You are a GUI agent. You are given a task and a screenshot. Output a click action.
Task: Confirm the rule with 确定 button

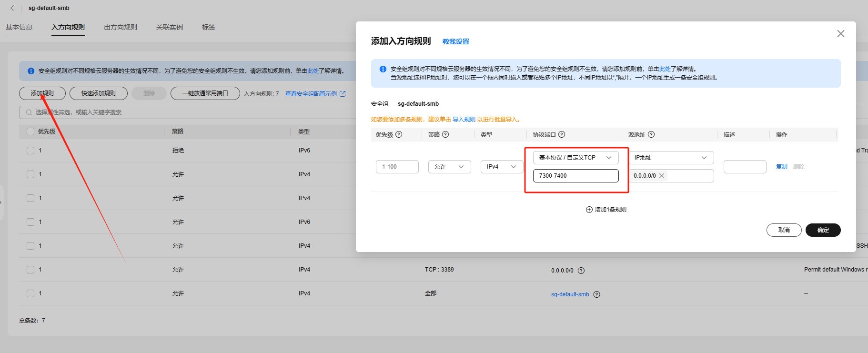coord(823,230)
